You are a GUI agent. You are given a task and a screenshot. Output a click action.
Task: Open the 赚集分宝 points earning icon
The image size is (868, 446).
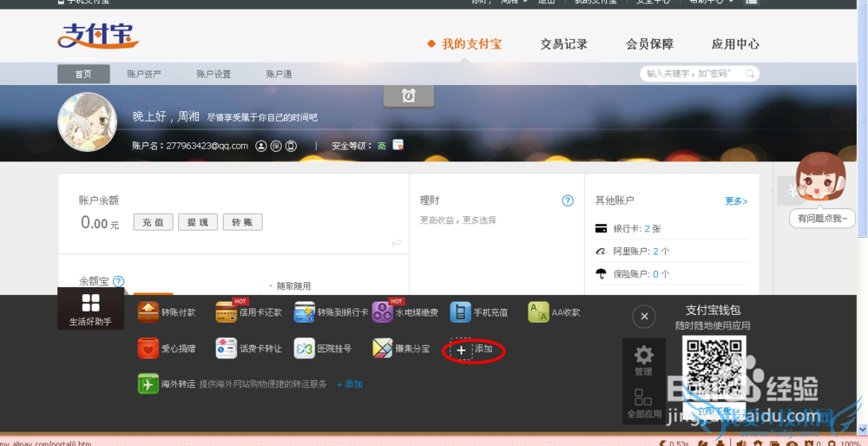(x=383, y=349)
